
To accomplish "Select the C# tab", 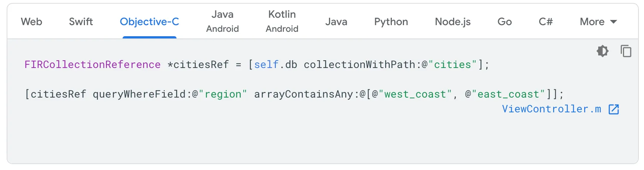I will (546, 22).
